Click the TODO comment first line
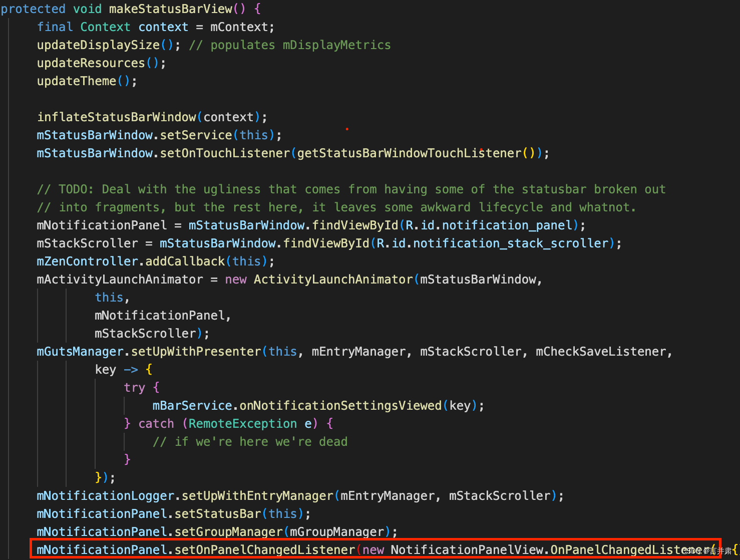 click(x=351, y=189)
